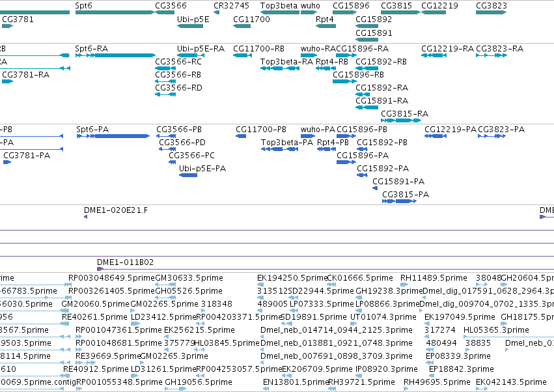The image size is (554, 392).
Task: Select the CG3566-PB protein
Action: click(x=166, y=136)
